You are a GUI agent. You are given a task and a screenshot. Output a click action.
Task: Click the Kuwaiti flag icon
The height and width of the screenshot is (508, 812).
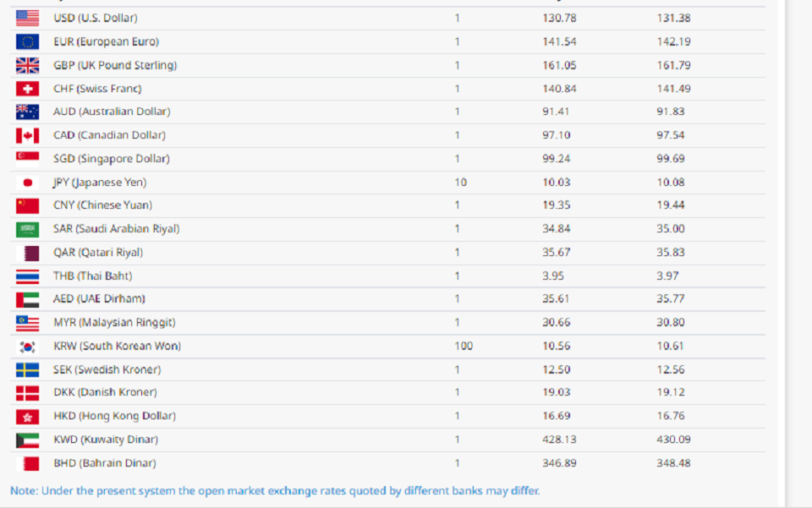[27, 440]
